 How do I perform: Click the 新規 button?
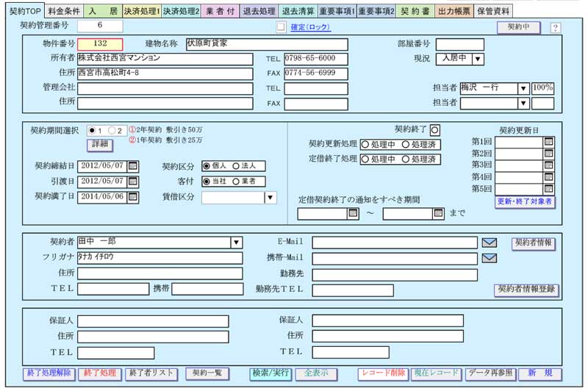click(x=540, y=374)
